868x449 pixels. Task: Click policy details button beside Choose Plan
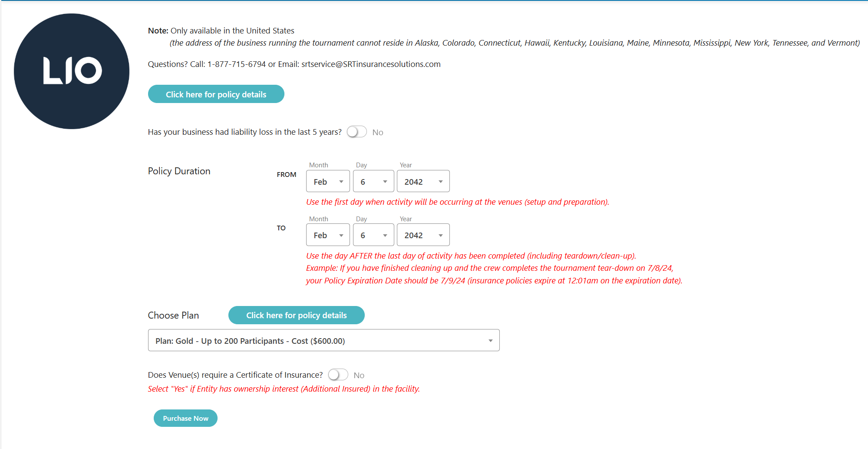pos(296,315)
